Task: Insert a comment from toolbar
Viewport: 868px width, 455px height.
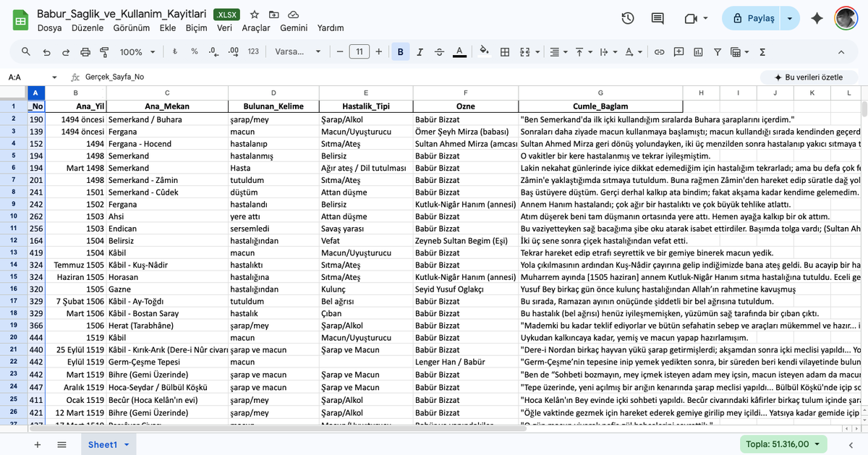Action: pos(678,52)
